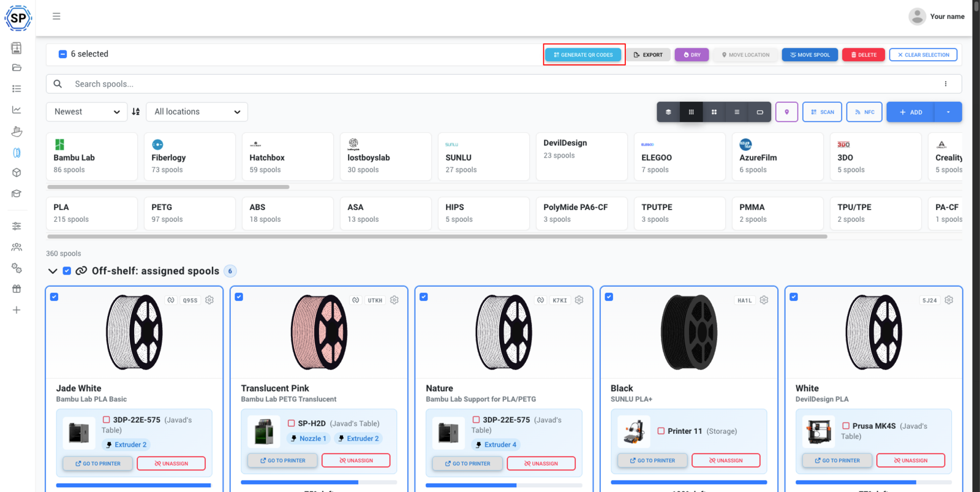Click the Scan button

point(822,112)
